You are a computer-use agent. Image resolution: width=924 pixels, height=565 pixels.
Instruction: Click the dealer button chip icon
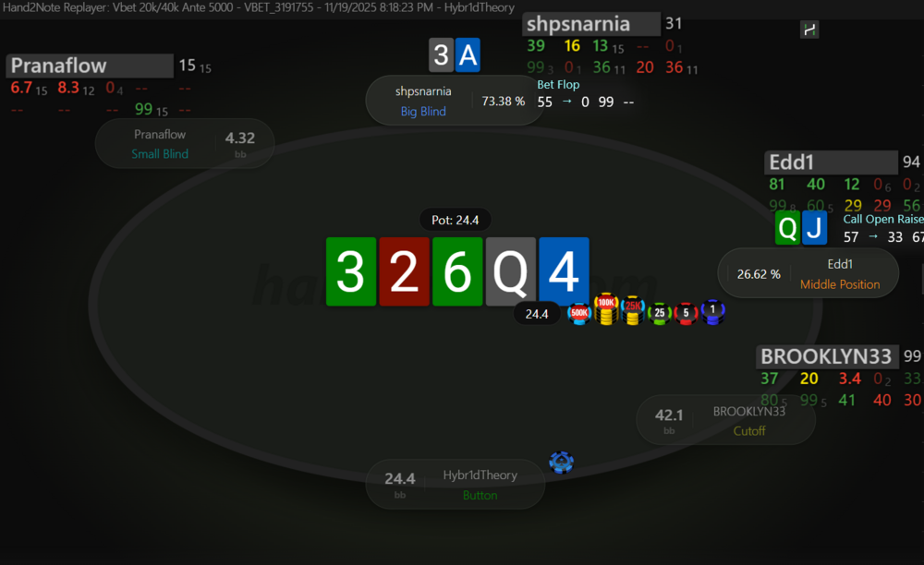point(561,462)
